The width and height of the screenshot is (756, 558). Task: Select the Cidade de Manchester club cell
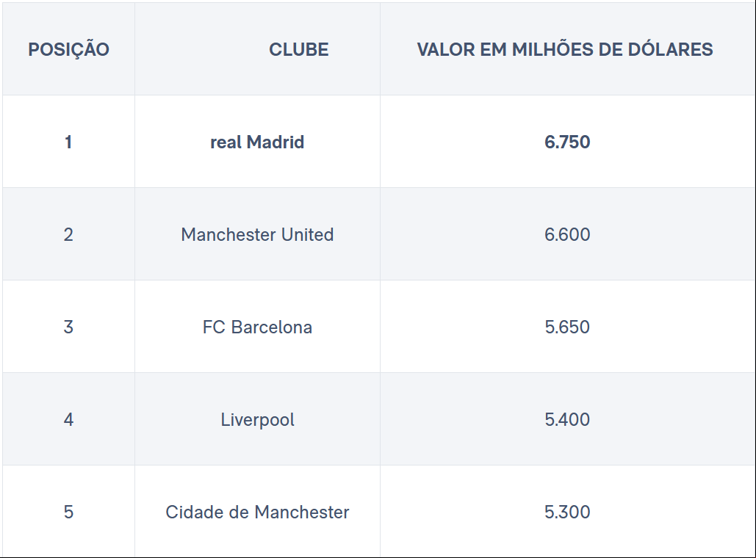[257, 511]
